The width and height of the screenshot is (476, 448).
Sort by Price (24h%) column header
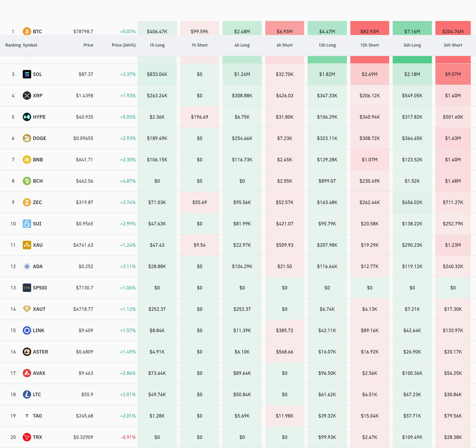(124, 45)
